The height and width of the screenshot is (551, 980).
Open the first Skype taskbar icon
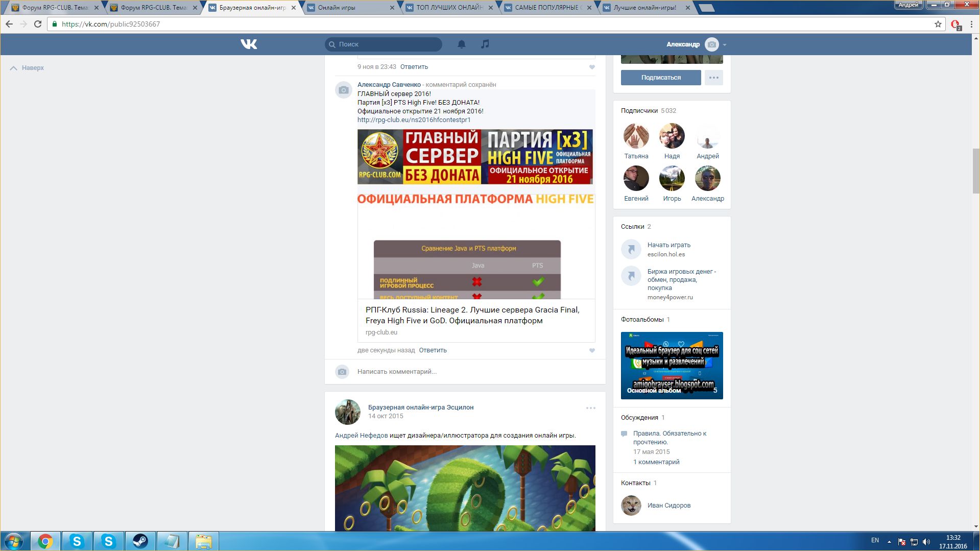click(77, 541)
